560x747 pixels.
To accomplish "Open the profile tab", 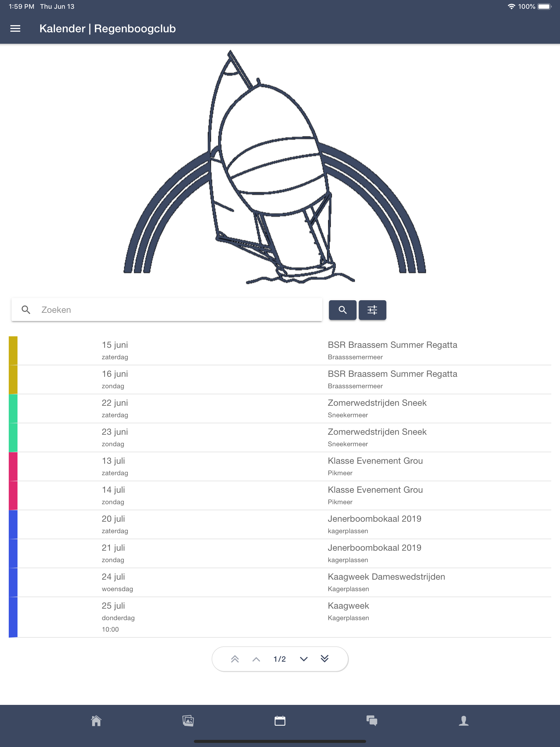I will [x=464, y=721].
